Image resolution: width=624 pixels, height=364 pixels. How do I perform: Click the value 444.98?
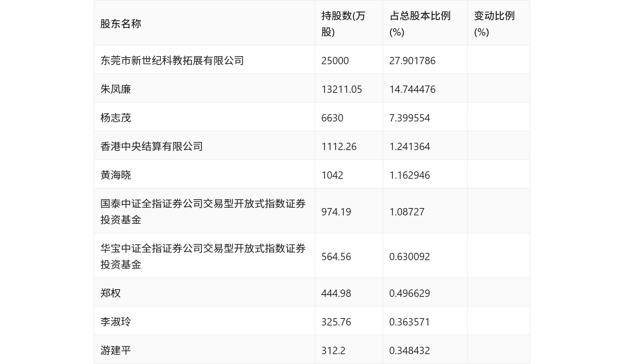coord(336,293)
